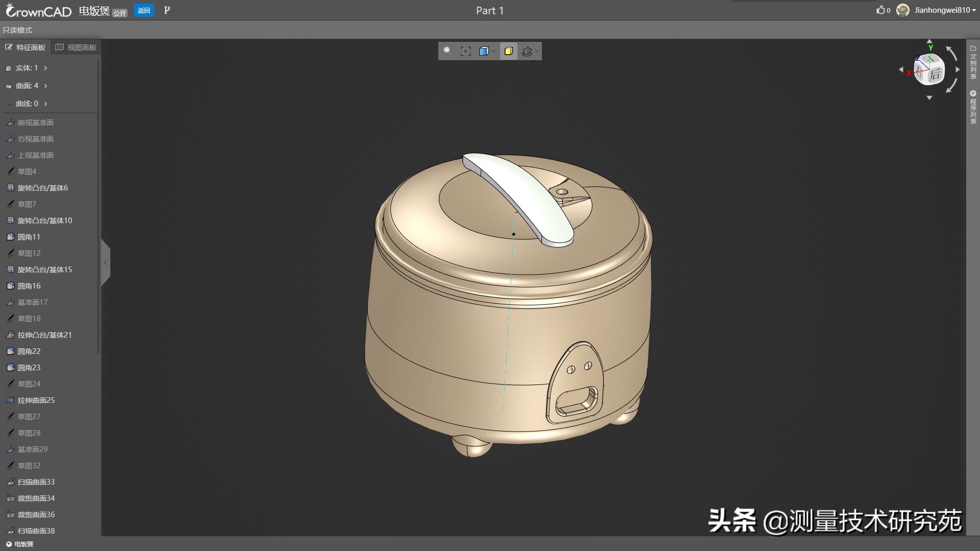Select 草图4 in the feature tree
This screenshot has height=551, width=980.
27,172
